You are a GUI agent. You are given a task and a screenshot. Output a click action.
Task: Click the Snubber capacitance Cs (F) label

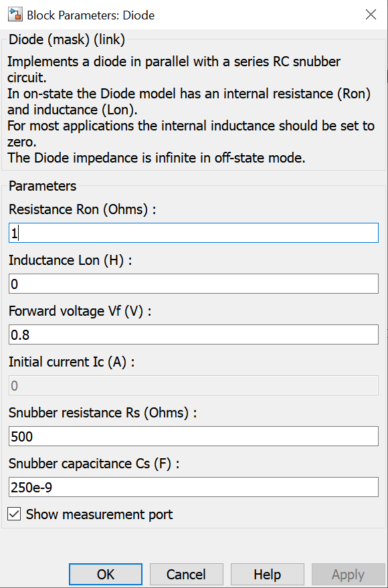pos(94,464)
